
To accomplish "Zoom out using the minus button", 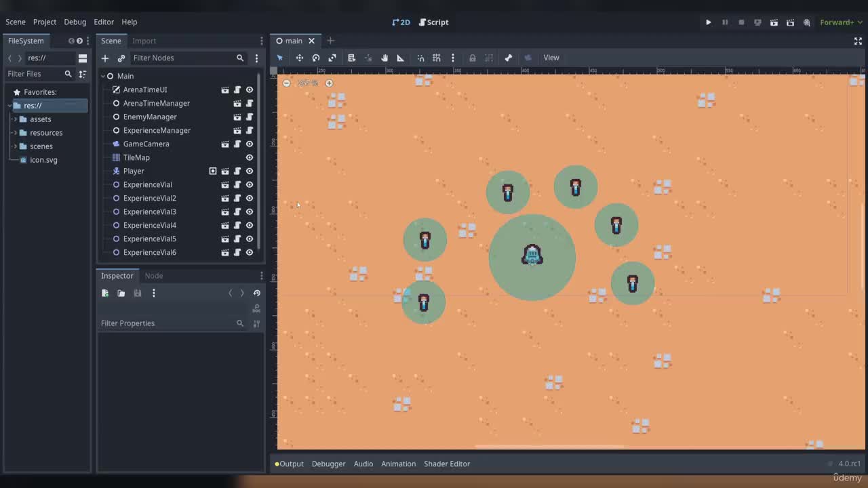I will coord(286,83).
